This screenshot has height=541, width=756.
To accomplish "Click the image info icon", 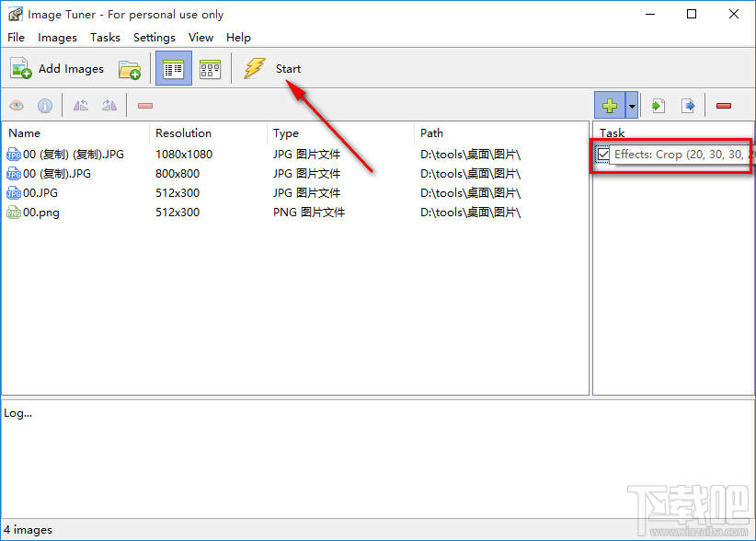I will 45,106.
